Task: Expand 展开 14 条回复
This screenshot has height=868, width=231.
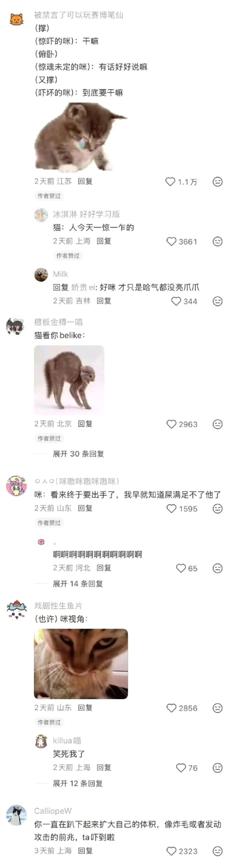Action: pyautogui.click(x=77, y=584)
